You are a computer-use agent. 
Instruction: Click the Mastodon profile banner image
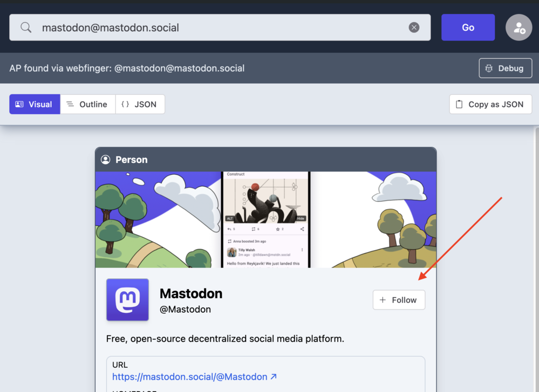coord(265,219)
